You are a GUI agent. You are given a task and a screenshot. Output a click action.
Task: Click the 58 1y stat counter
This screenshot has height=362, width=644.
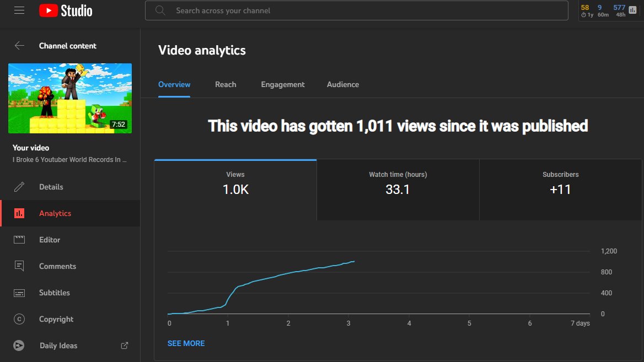(587, 10)
